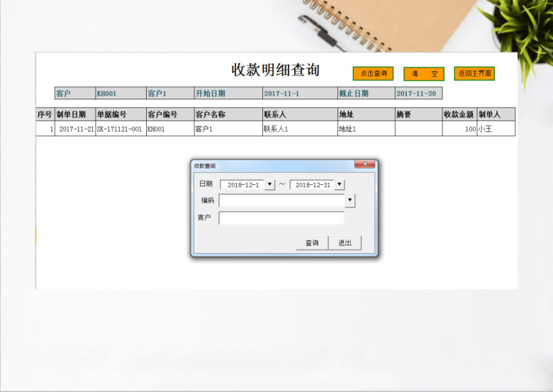Close the 收款查询 dialog
Image resolution: width=553 pixels, height=392 pixels.
(x=365, y=164)
